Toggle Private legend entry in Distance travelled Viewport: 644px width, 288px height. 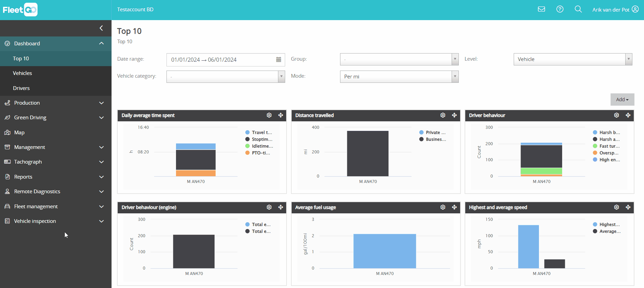pos(432,132)
